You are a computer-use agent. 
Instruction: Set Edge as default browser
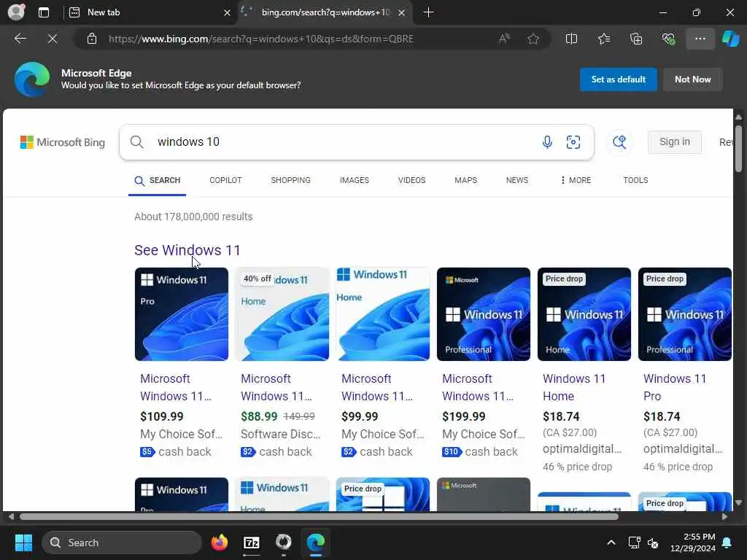[x=619, y=79]
